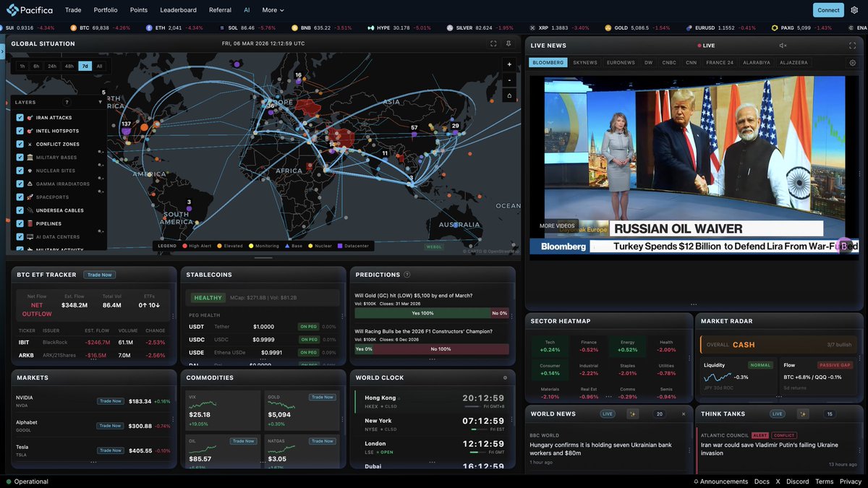Open Live News channel settings gear
Viewport: 868px width, 488px height.
coord(852,63)
